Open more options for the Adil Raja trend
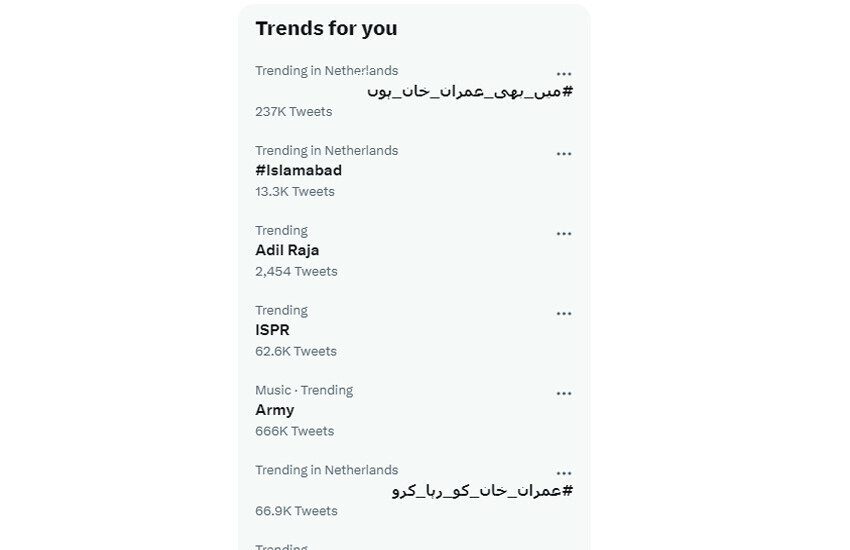This screenshot has width=850, height=550. point(564,234)
